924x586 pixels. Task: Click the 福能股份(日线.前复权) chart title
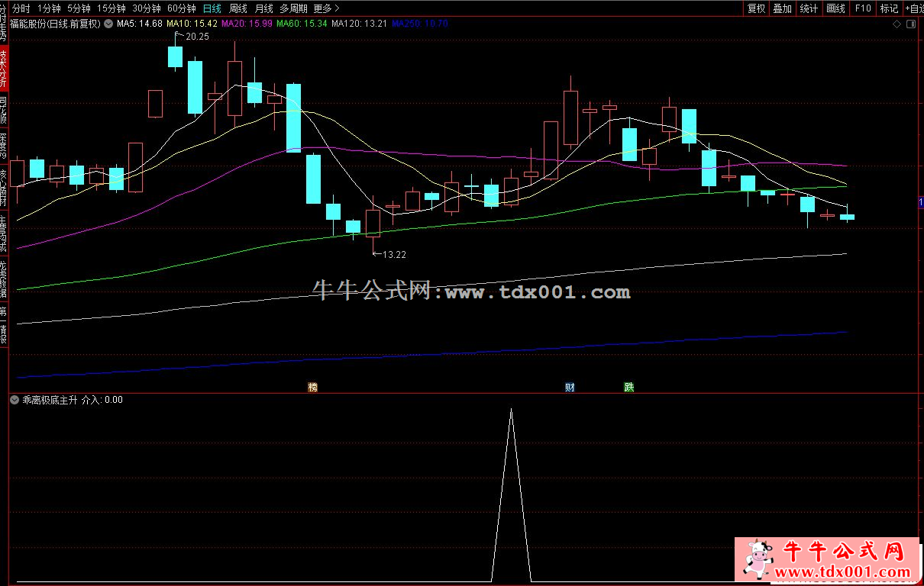pos(55,24)
